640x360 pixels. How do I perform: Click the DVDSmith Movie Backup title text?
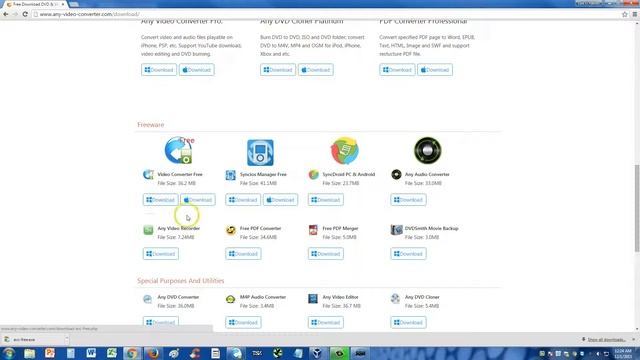coord(431,228)
